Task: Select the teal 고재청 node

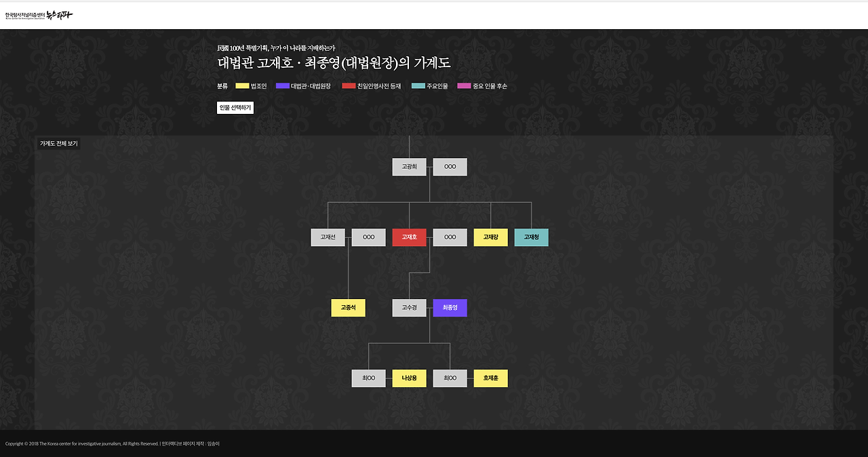Action: tap(531, 237)
